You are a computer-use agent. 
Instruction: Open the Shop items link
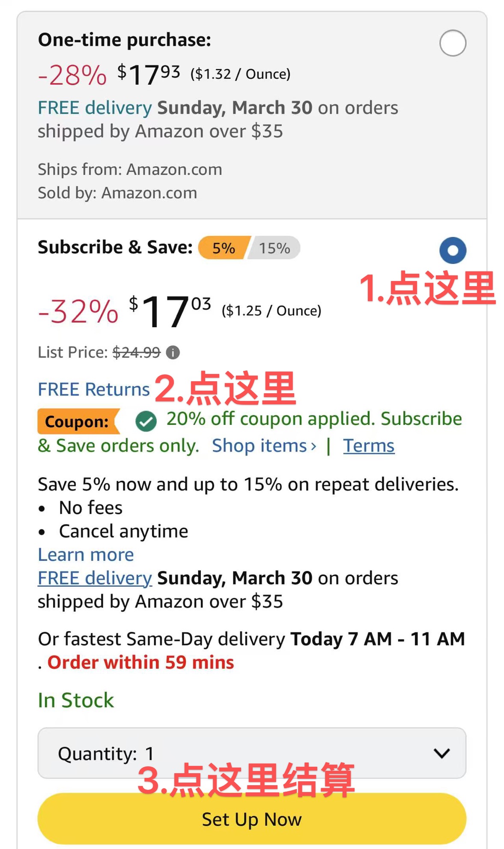point(259,446)
